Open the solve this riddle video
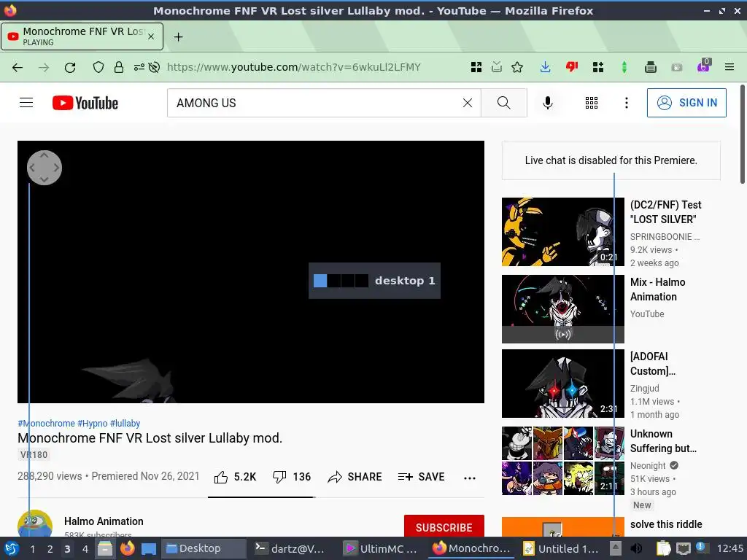Image resolution: width=747 pixels, height=560 pixels. tap(666, 524)
